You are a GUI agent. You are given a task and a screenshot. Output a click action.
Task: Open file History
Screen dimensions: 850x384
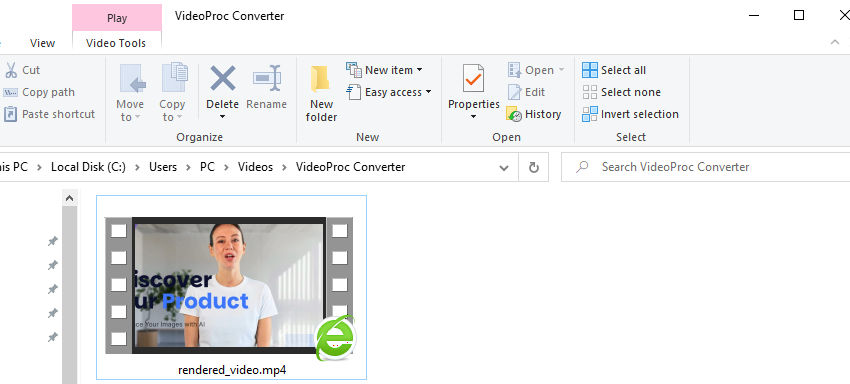[x=534, y=114]
